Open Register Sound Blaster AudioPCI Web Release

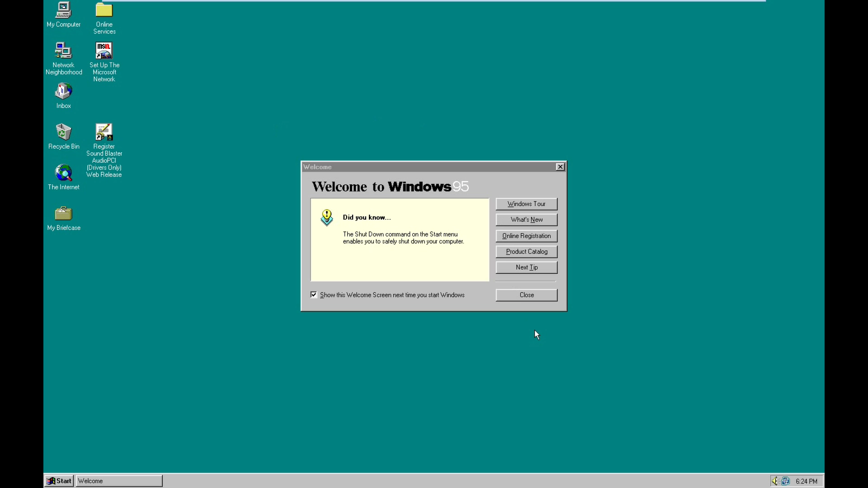[104, 131]
